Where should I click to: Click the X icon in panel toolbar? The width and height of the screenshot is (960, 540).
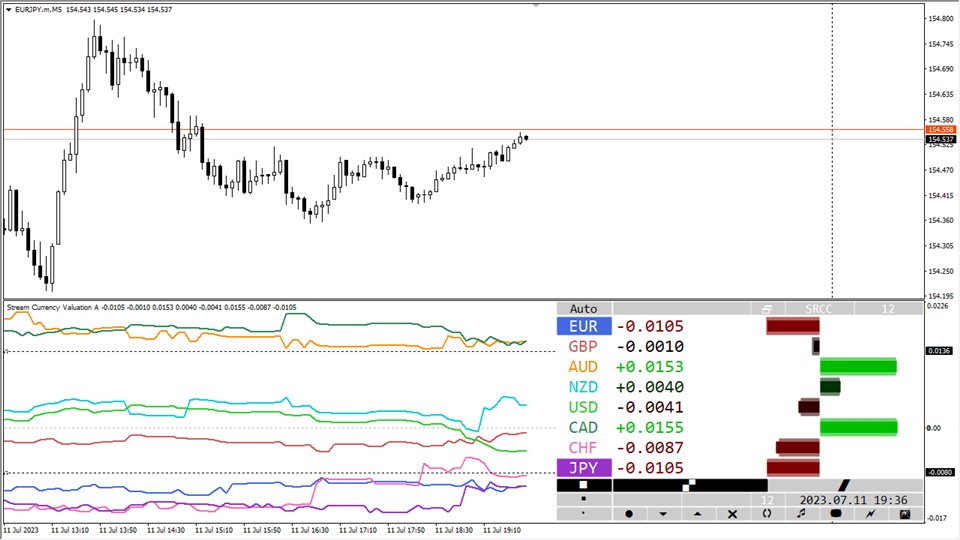coord(732,514)
